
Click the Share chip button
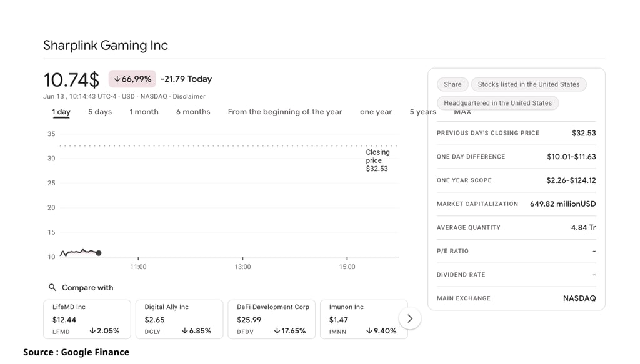(452, 84)
